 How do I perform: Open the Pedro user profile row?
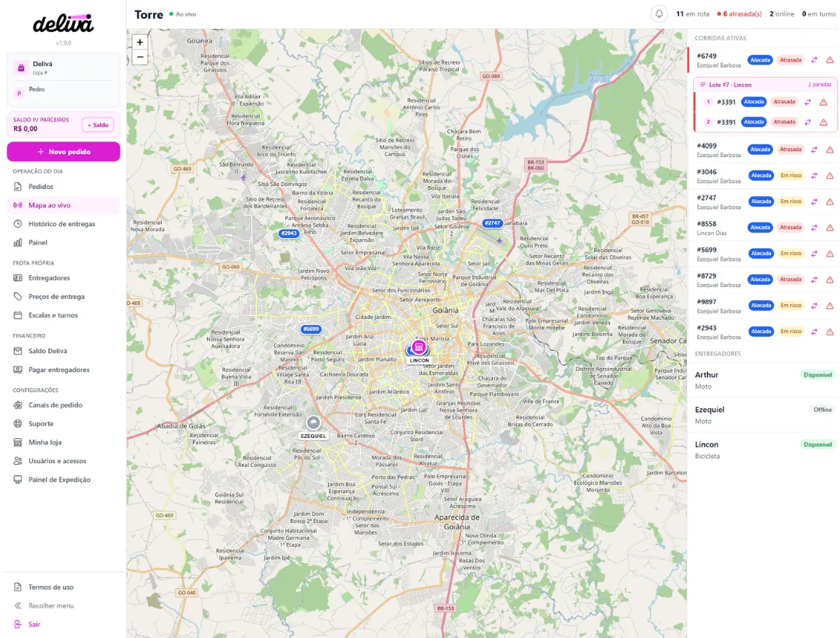(x=63, y=92)
